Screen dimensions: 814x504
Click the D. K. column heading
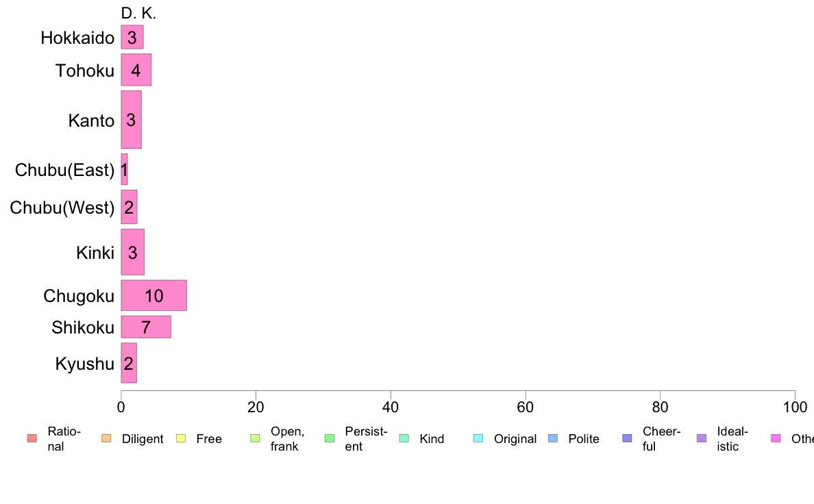[138, 13]
